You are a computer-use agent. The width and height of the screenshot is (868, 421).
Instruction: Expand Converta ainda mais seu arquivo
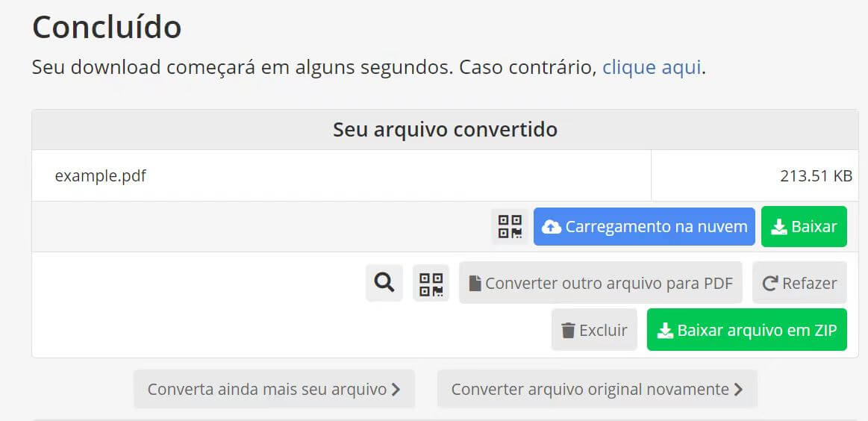coord(274,389)
